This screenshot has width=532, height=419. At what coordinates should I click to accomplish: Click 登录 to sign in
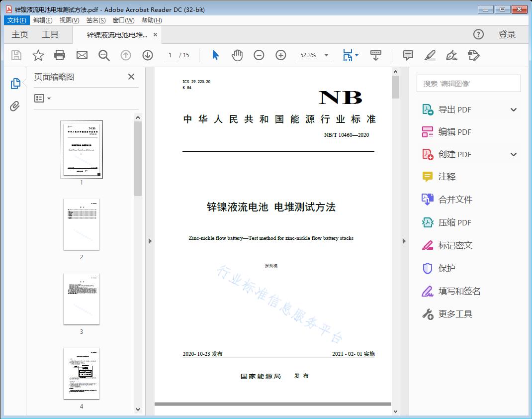click(507, 34)
